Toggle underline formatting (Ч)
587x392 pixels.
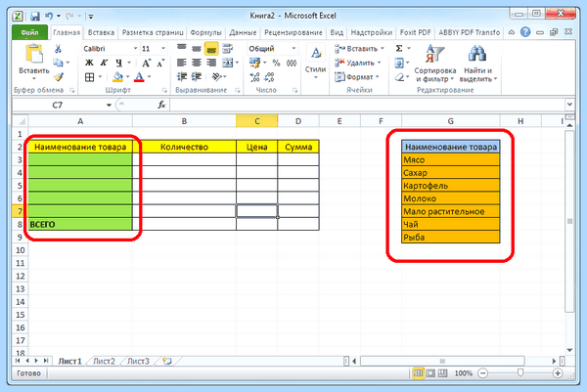(118, 63)
